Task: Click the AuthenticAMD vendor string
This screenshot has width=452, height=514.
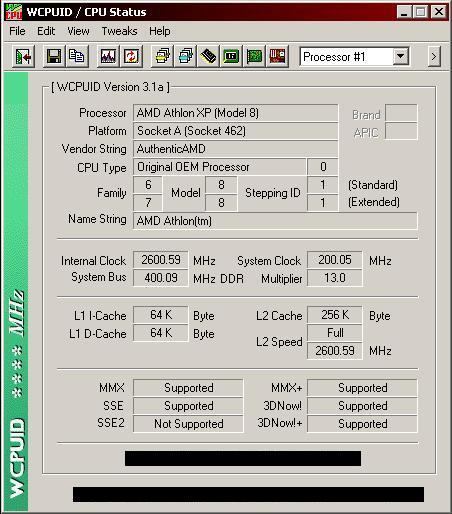Action: pyautogui.click(x=235, y=149)
